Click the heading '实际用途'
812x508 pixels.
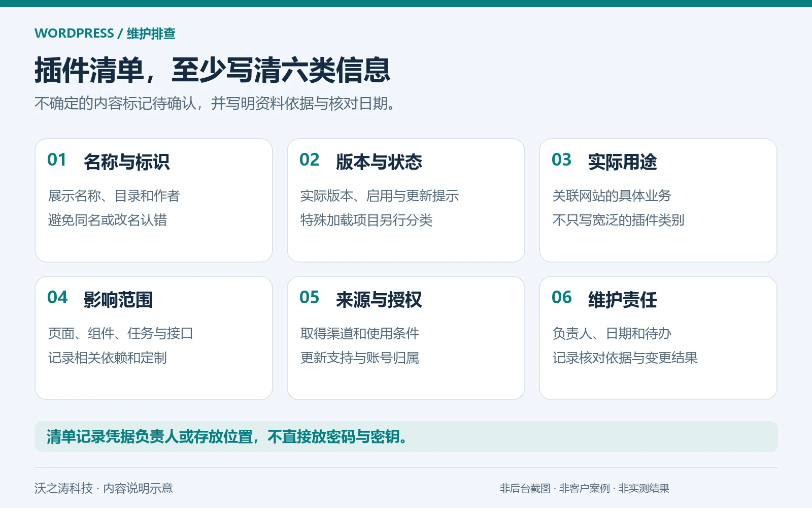(x=623, y=162)
